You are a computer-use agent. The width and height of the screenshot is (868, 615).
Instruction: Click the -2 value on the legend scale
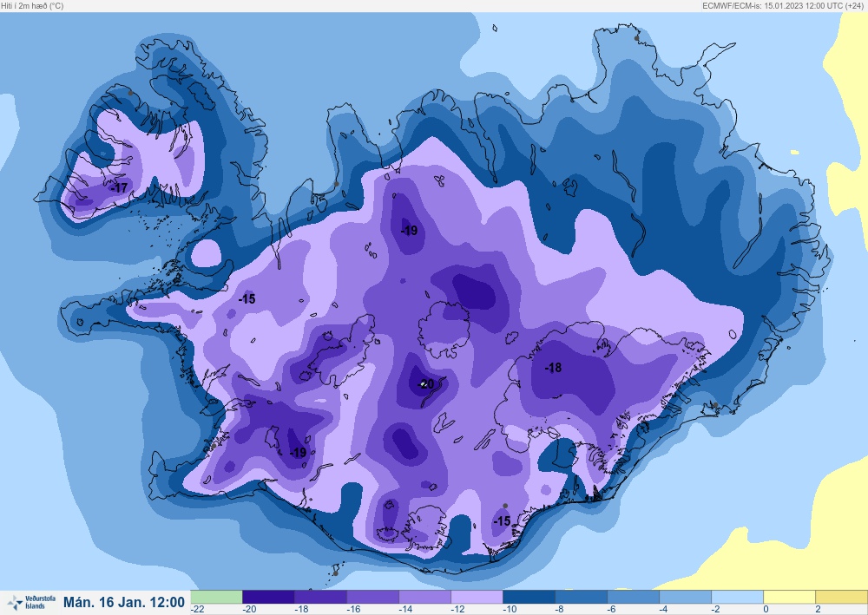coord(716,609)
